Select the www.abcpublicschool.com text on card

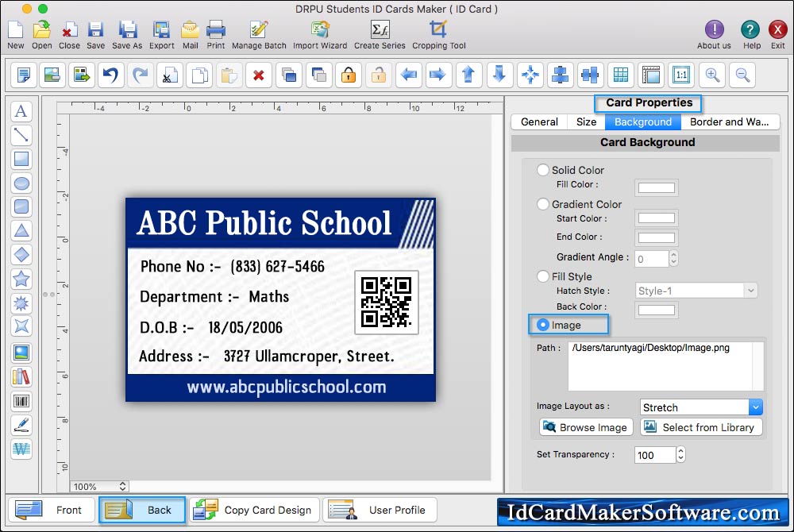click(287, 387)
